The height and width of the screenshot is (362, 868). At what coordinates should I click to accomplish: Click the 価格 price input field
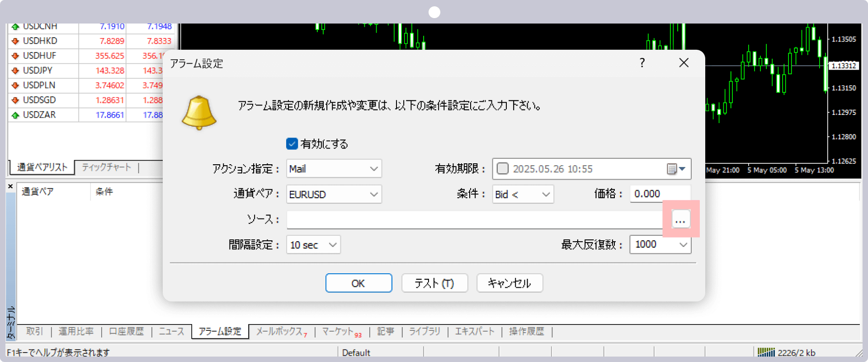point(660,194)
